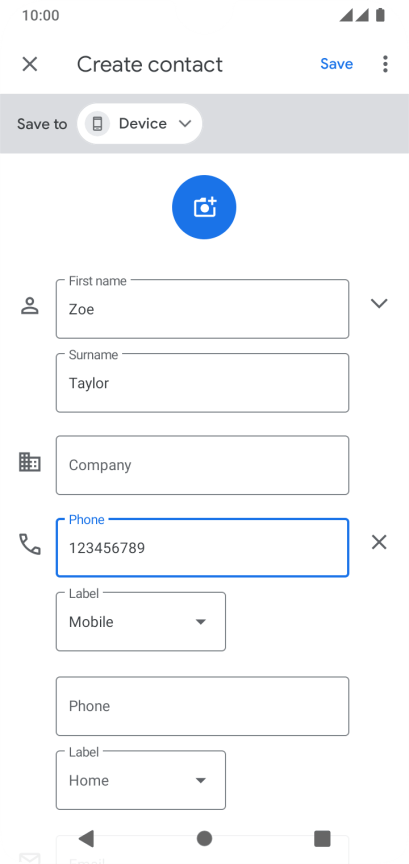This screenshot has width=409, height=864.
Task: Focus the Company input field
Action: pos(202,465)
